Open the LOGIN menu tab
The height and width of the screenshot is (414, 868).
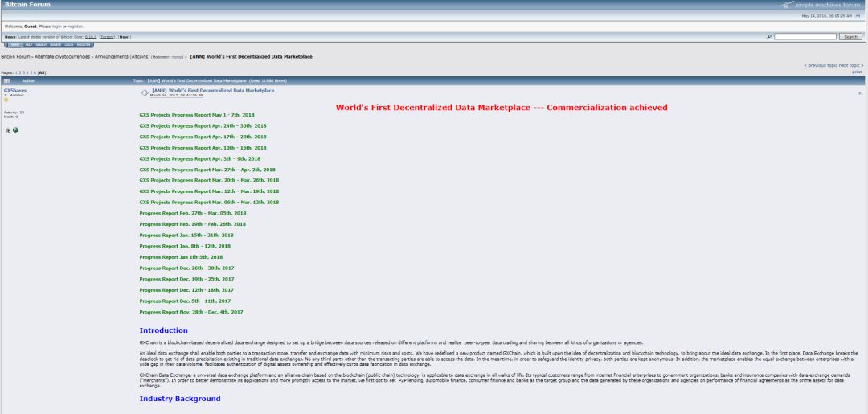(68, 45)
